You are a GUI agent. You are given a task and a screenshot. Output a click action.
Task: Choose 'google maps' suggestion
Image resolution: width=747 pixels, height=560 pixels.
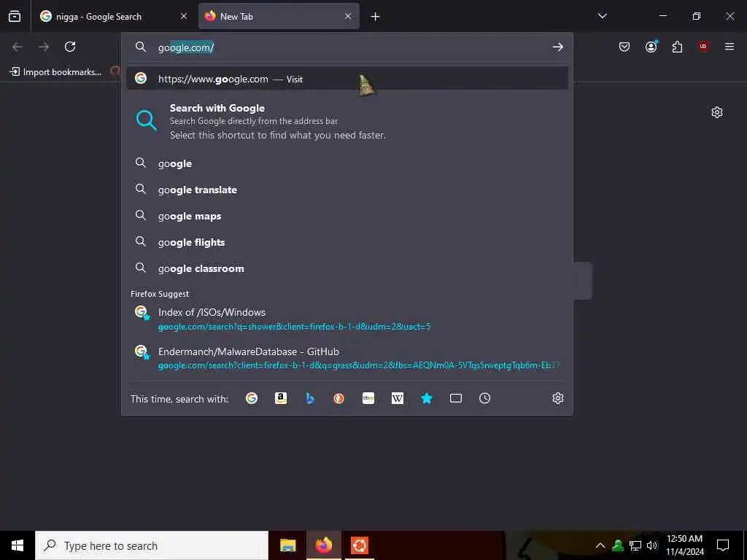pyautogui.click(x=347, y=216)
